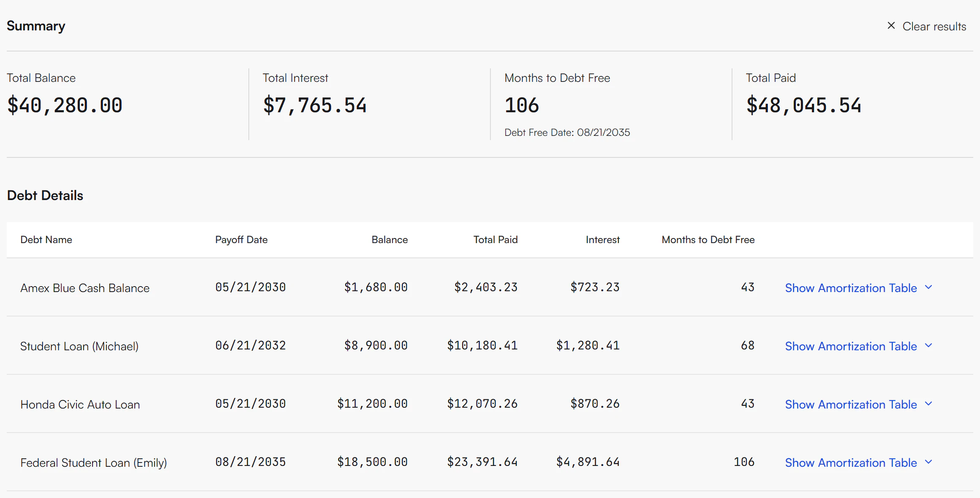Click balance $8,900.00
Image resolution: width=980 pixels, height=498 pixels.
(x=376, y=346)
